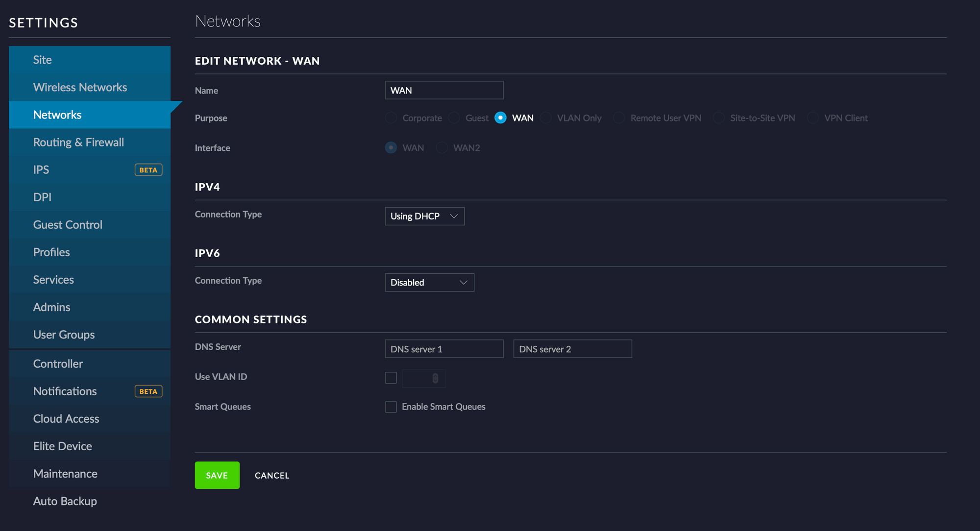The width and height of the screenshot is (980, 531).
Task: Open Elite Device settings
Action: [90, 446]
